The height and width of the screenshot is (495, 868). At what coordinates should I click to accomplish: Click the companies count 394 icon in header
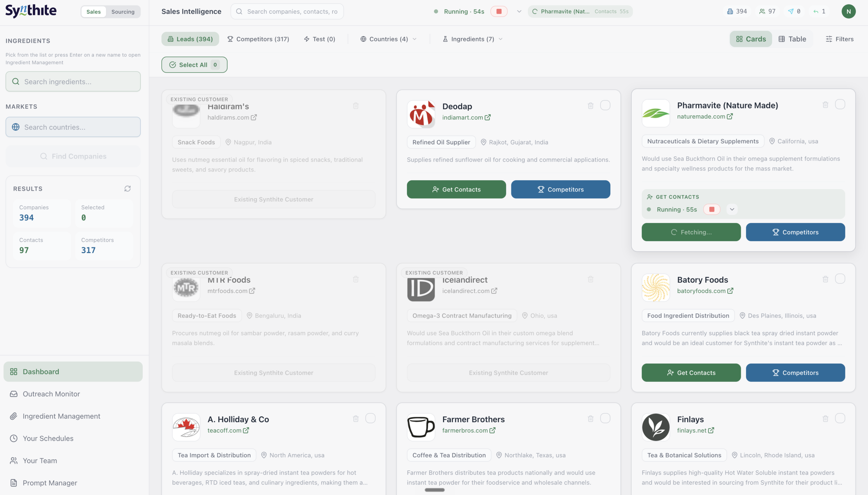tap(730, 11)
